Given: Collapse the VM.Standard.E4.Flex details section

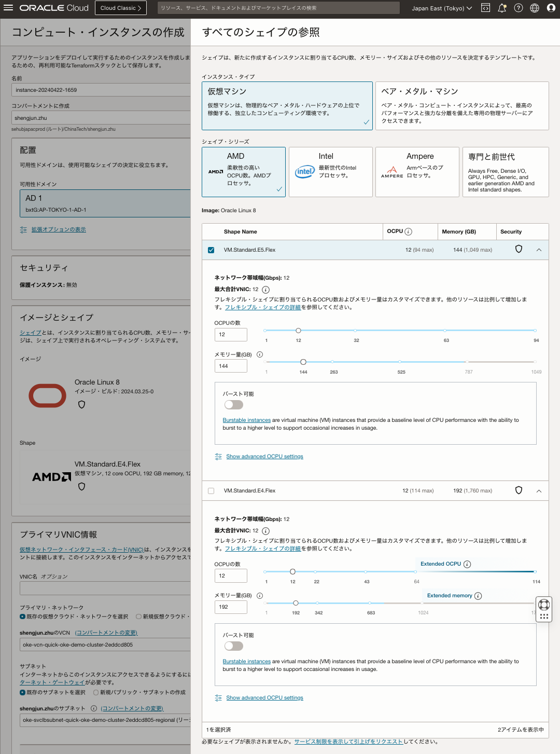Looking at the screenshot, I should coord(539,490).
